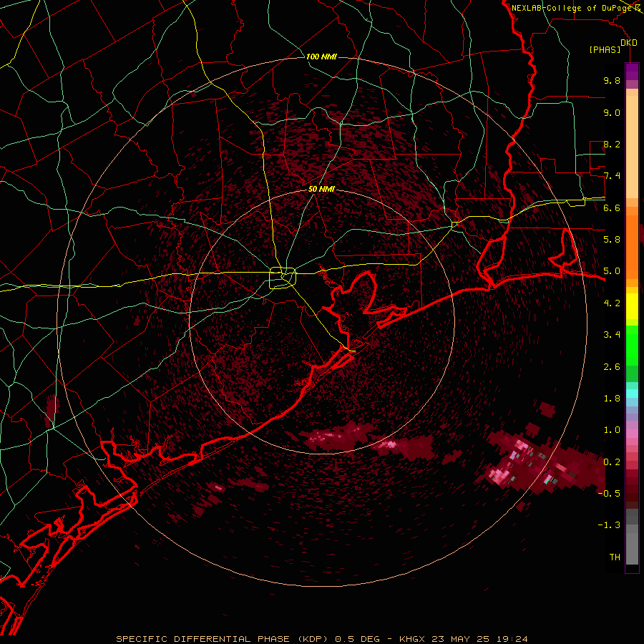Click the 9.8 scale value

pos(612,80)
